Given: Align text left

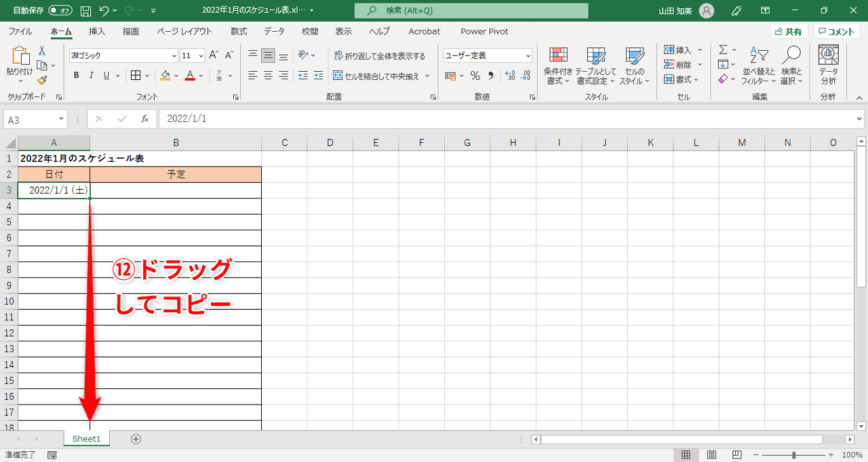Looking at the screenshot, I should (253, 75).
